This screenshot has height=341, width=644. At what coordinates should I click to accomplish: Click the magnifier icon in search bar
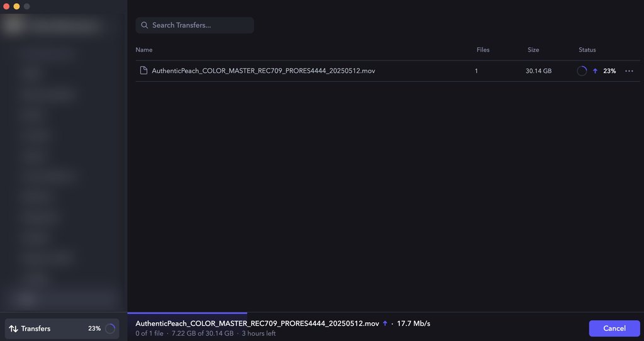click(x=145, y=25)
